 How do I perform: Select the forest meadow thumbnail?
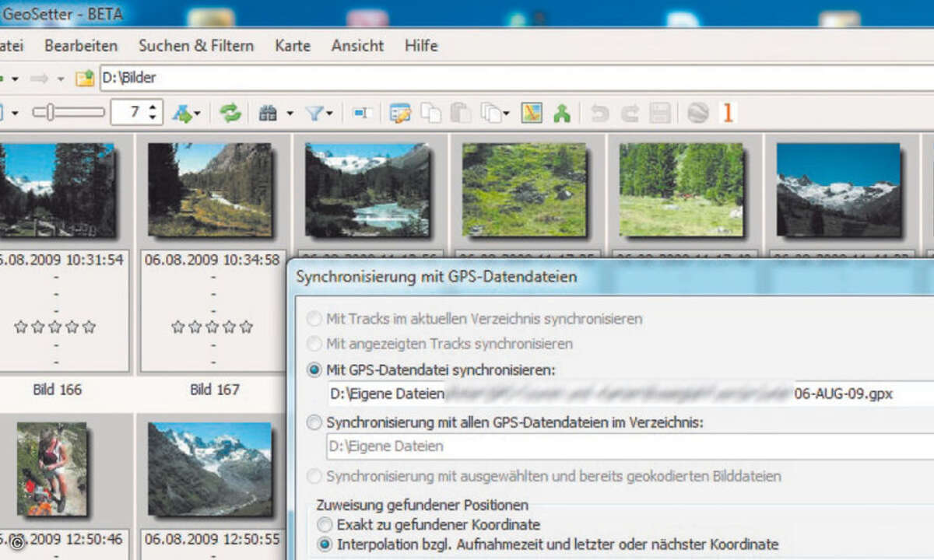681,190
